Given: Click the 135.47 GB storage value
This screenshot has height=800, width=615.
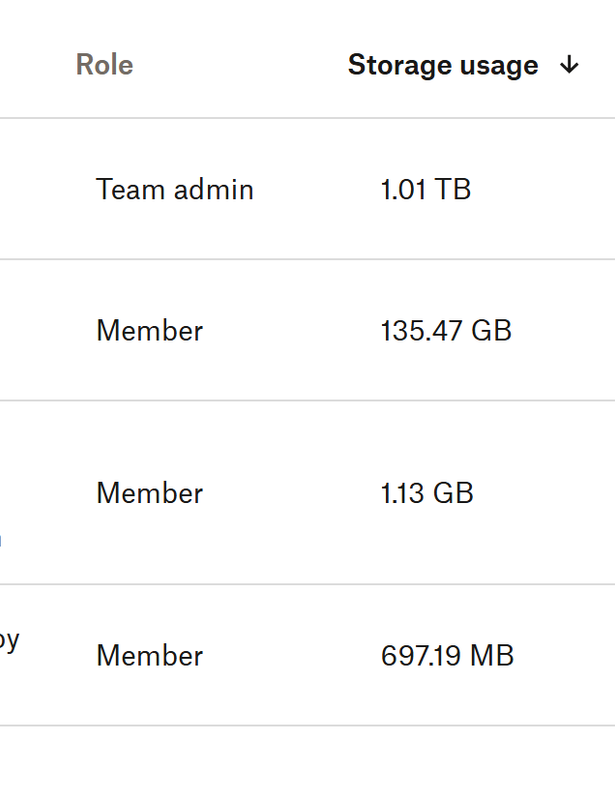Looking at the screenshot, I should point(446,331).
